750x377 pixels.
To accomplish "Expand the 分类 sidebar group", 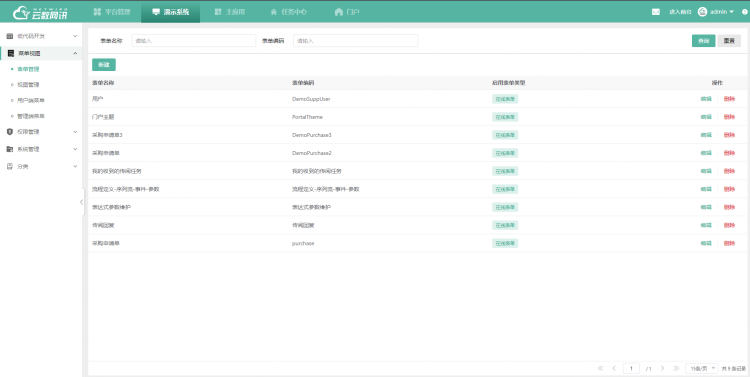I will click(75, 166).
